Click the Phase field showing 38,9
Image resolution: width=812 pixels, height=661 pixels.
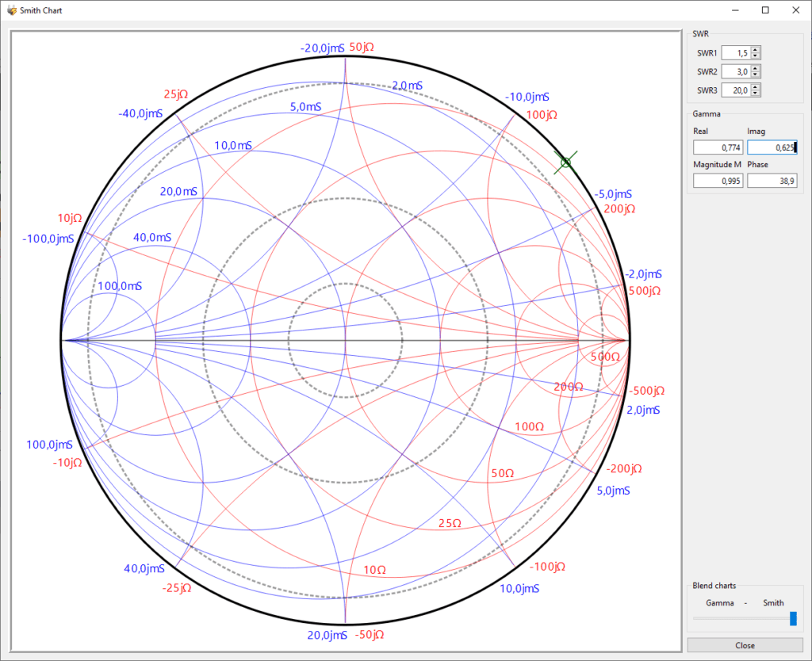click(772, 181)
